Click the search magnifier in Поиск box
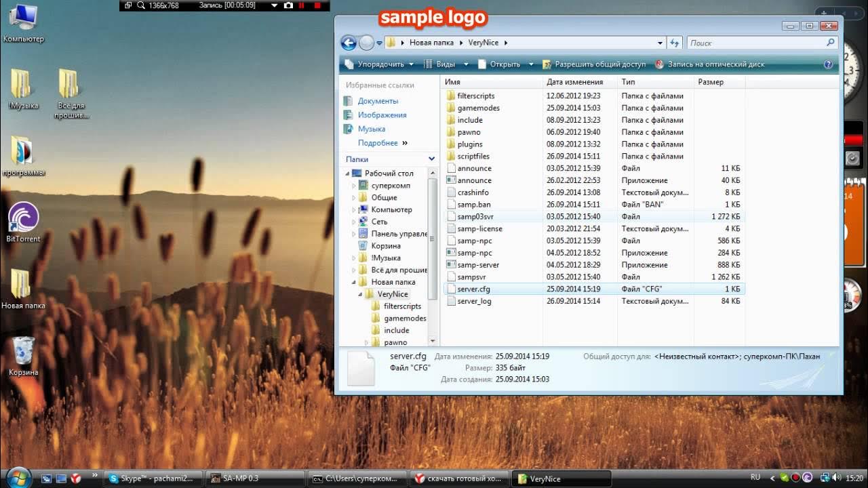This screenshot has width=868, height=488. click(x=831, y=43)
